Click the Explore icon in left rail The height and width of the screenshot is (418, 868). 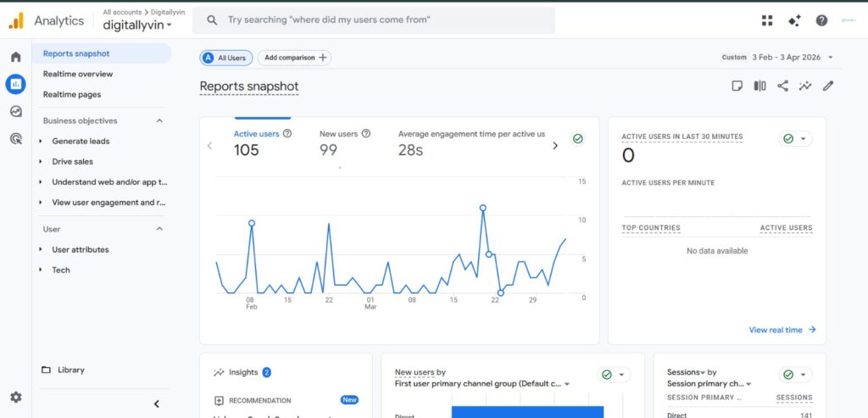click(x=15, y=111)
